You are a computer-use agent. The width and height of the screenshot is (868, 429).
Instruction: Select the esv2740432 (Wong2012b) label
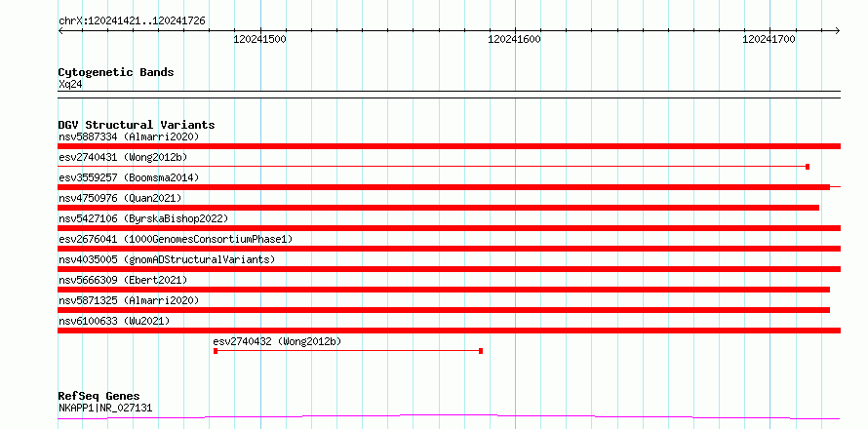(277, 341)
